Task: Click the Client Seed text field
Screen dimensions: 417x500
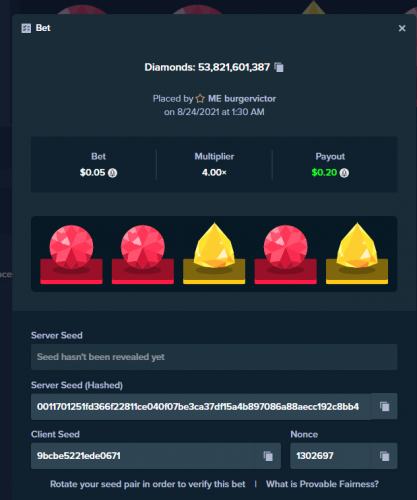Action: (143, 456)
